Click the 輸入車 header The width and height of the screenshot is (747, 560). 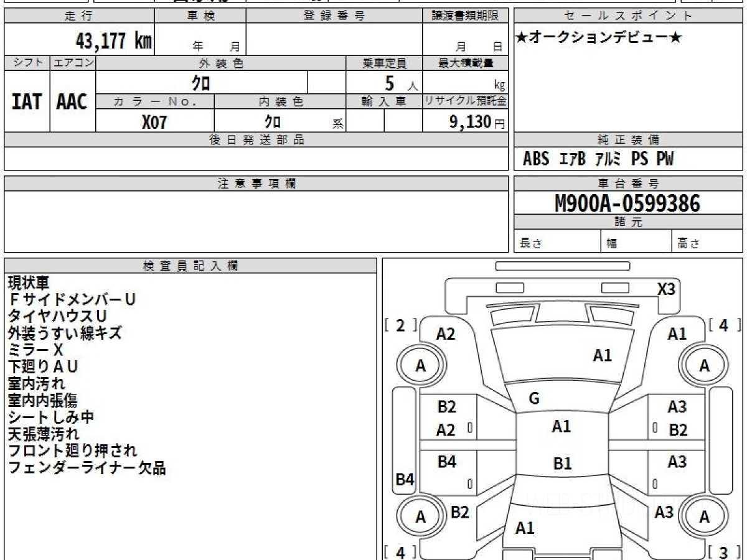[384, 102]
